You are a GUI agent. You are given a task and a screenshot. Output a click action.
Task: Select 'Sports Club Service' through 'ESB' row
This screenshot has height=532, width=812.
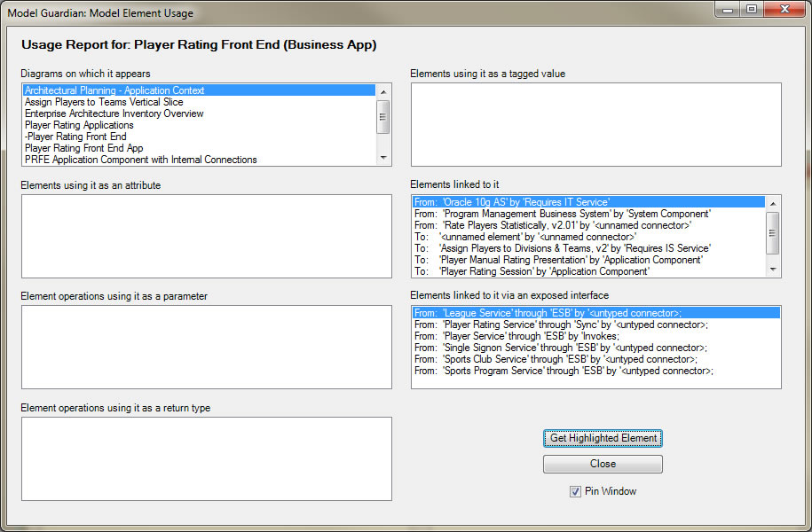pos(596,359)
